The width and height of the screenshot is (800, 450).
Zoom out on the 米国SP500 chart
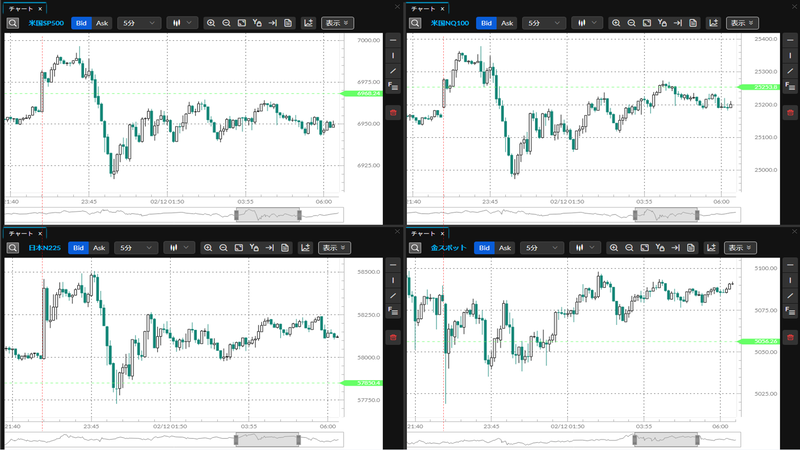pos(226,23)
